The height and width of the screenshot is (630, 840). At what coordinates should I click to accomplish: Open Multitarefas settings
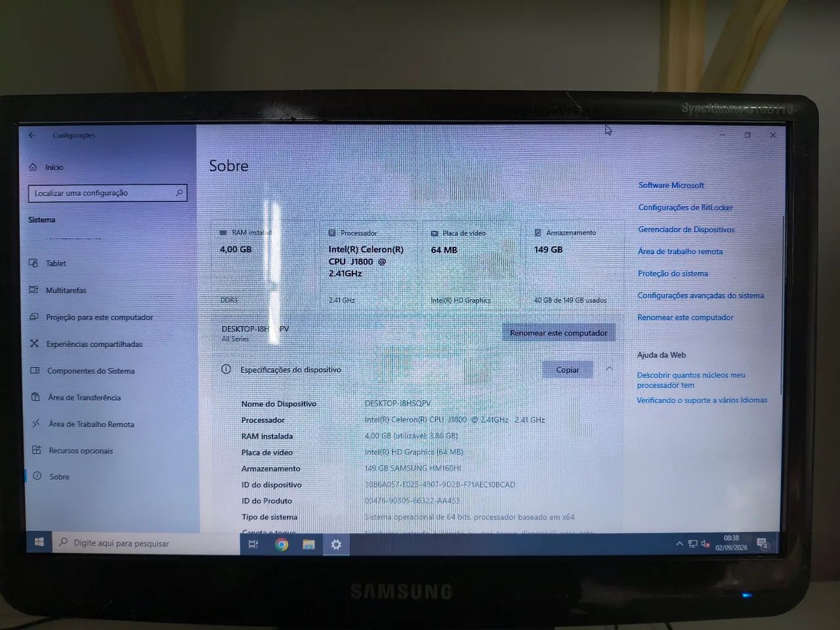pos(58,290)
